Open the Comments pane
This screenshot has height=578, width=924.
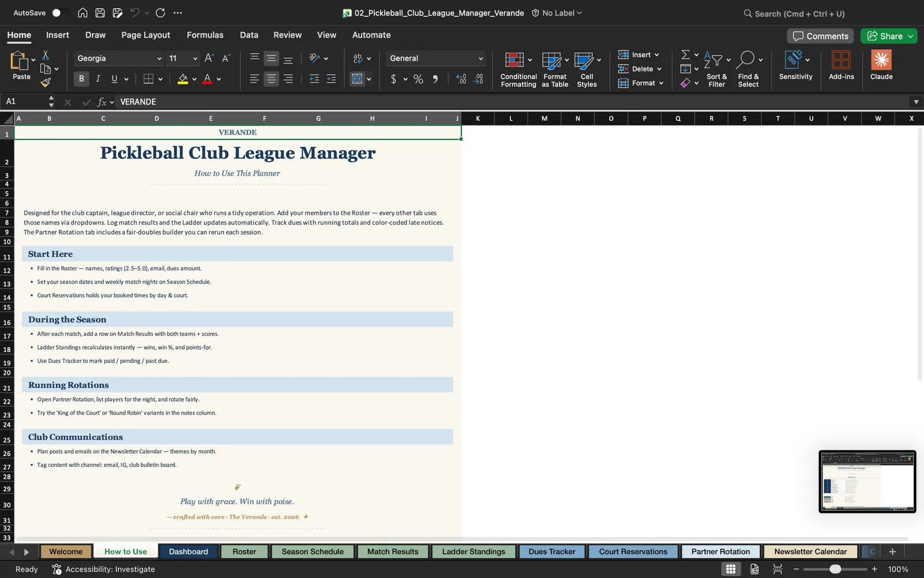(x=820, y=36)
